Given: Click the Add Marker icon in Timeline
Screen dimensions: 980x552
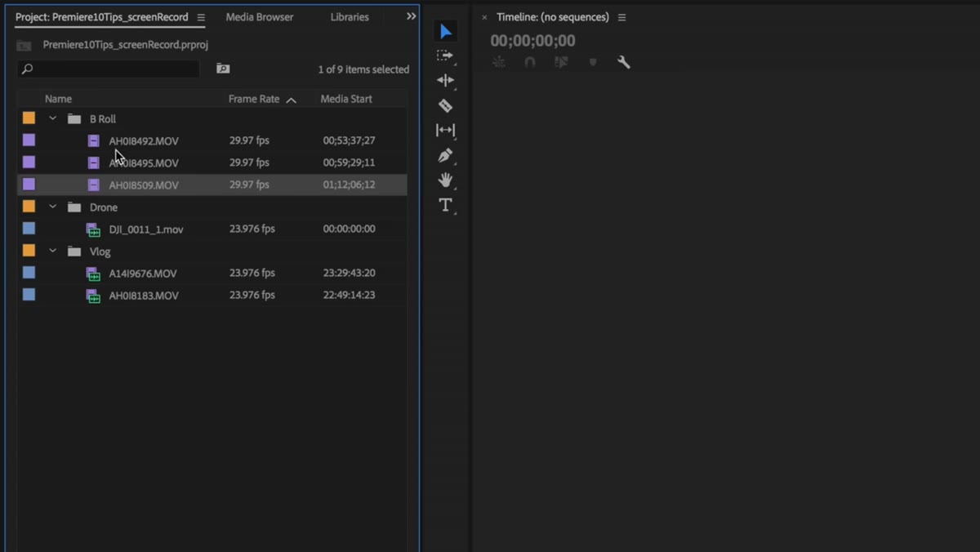Looking at the screenshot, I should [593, 62].
